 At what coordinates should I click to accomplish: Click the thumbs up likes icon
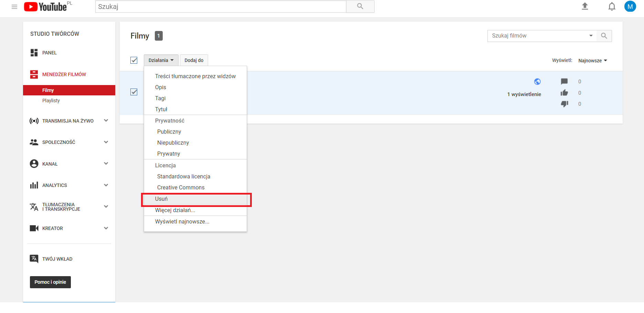click(x=564, y=93)
